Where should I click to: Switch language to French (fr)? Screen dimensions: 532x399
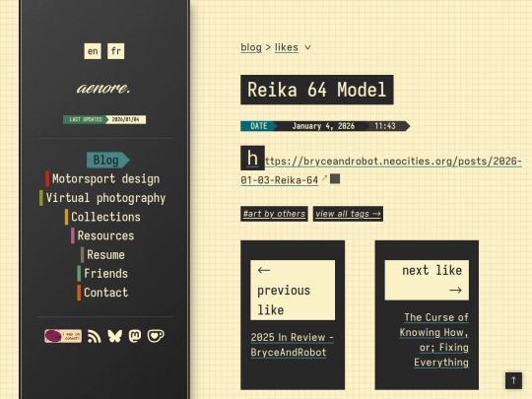pos(115,51)
